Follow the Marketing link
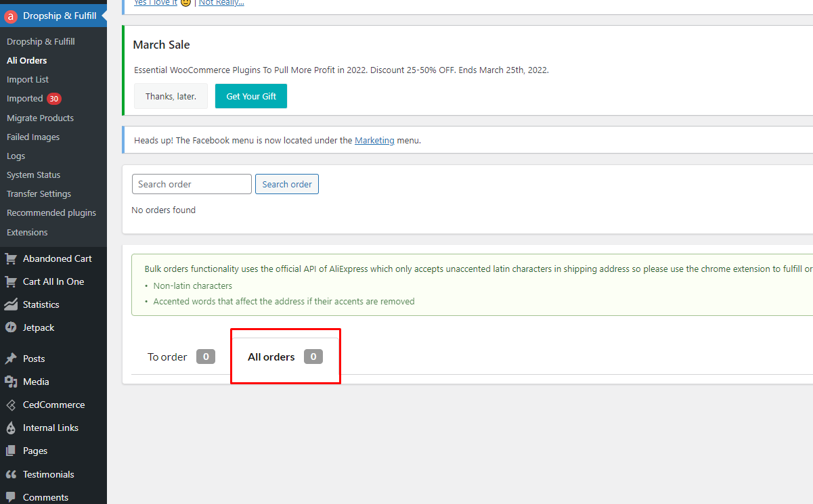The image size is (813, 504). click(374, 141)
